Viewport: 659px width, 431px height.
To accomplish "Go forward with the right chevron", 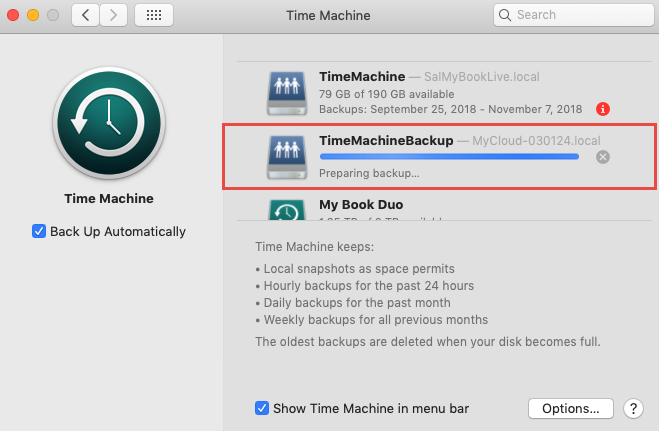I will (x=113, y=15).
